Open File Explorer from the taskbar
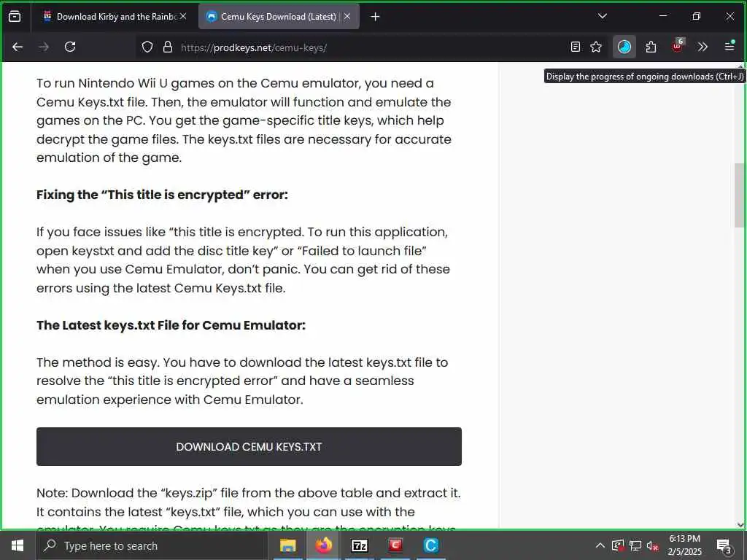This screenshot has height=560, width=747. point(287,545)
